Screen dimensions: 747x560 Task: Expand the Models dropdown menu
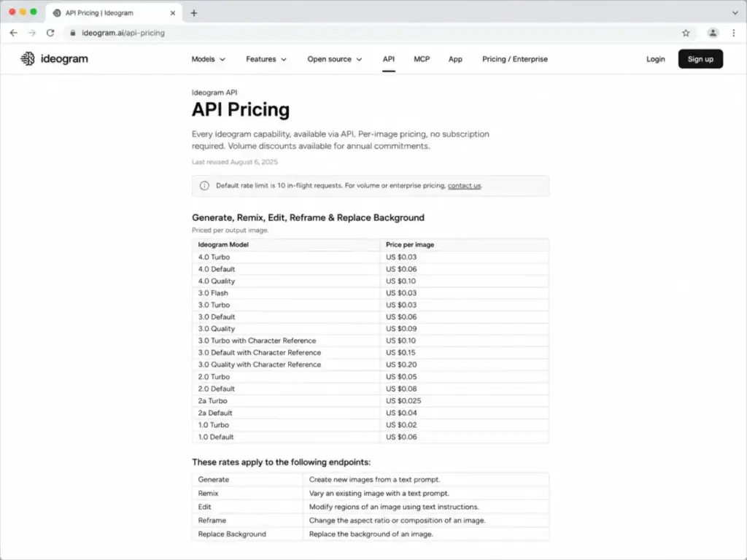click(x=208, y=59)
